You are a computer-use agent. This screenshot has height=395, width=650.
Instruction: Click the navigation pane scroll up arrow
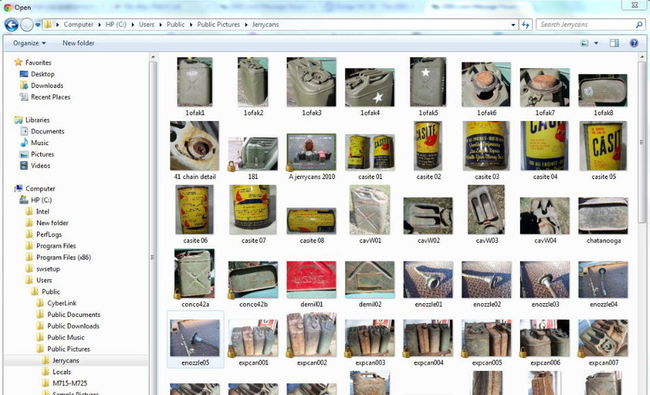(153, 57)
